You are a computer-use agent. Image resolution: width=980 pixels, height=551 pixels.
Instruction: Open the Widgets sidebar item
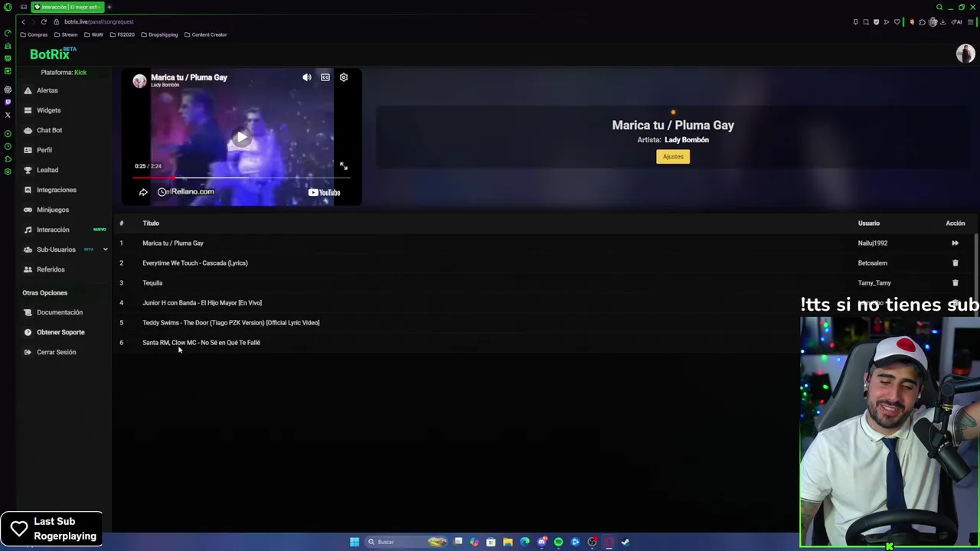coord(48,110)
